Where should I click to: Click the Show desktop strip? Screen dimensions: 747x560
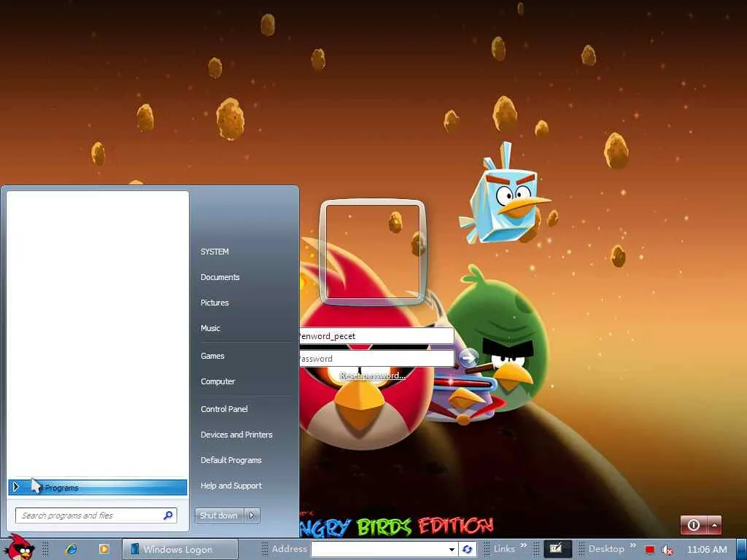(x=742, y=550)
